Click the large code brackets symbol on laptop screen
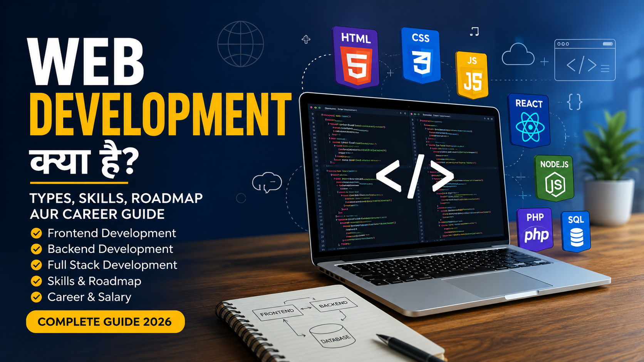The height and width of the screenshot is (362, 644). (x=414, y=176)
